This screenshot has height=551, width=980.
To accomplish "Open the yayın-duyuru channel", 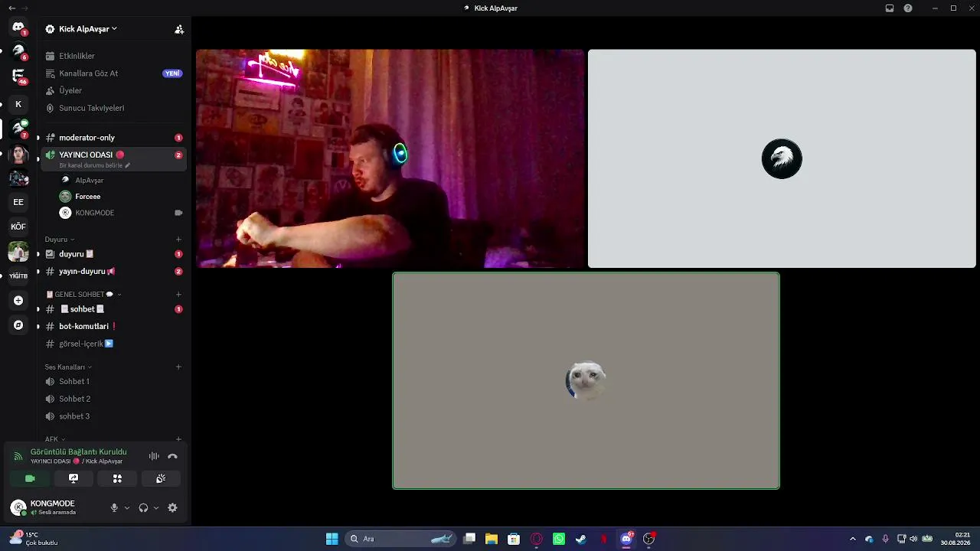I will (x=113, y=272).
